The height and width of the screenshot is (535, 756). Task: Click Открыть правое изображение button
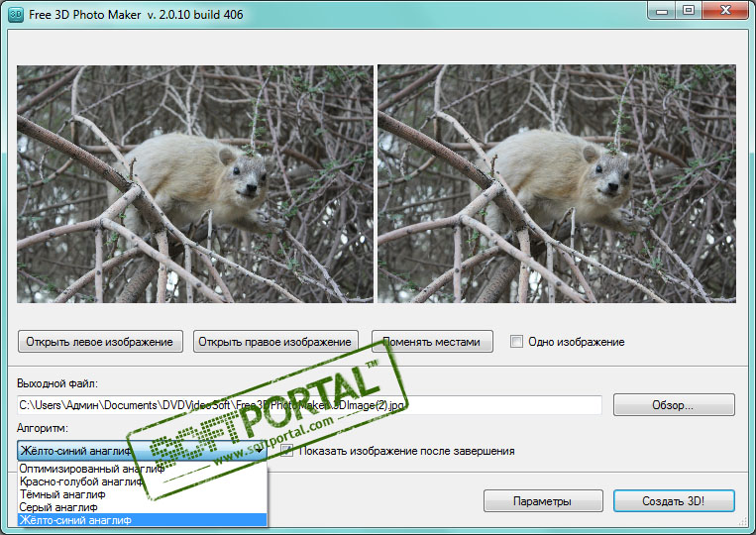[275, 342]
